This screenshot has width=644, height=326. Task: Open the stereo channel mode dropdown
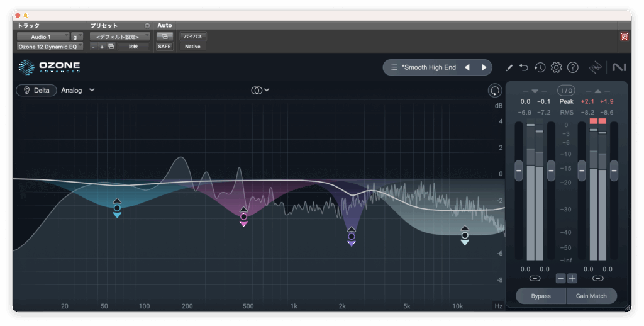coord(260,90)
